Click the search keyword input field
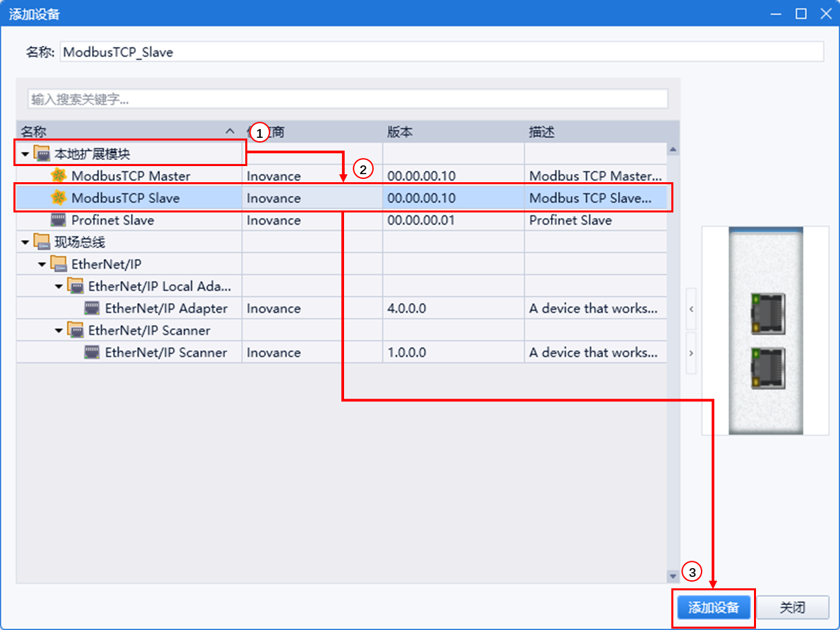The width and height of the screenshot is (840, 630). click(x=347, y=100)
